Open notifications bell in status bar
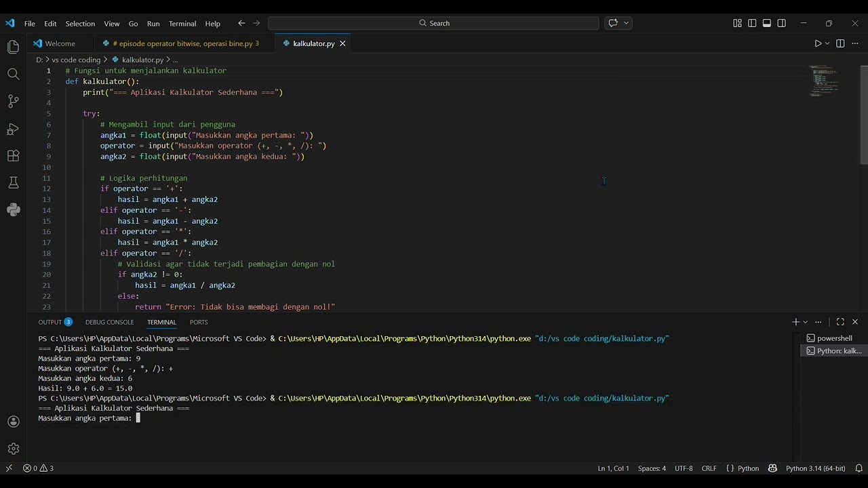Viewport: 868px width, 488px height. (859, 468)
